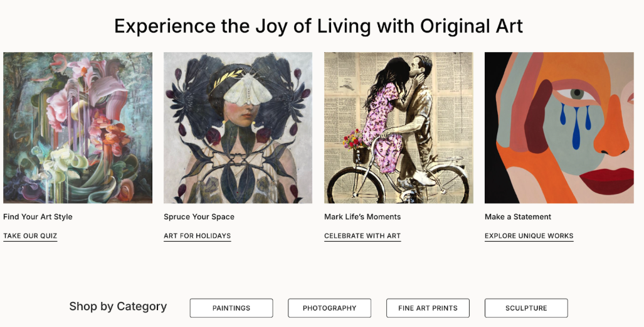Open the Fine Art Prints category
This screenshot has width=644, height=327.
click(428, 308)
